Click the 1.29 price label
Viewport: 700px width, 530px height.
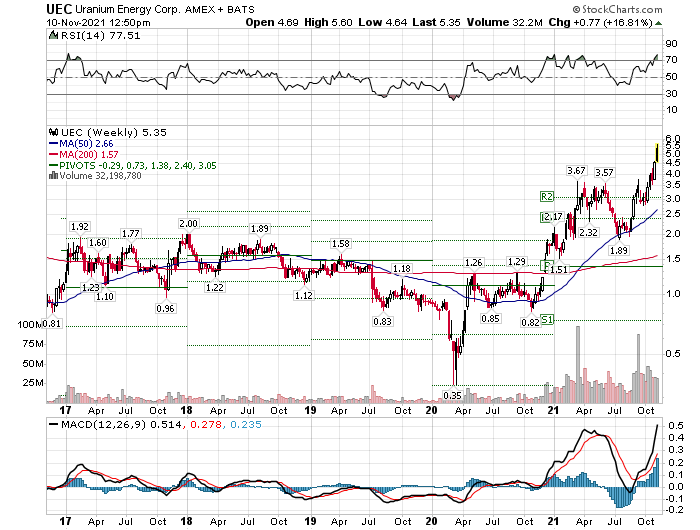coord(517,261)
